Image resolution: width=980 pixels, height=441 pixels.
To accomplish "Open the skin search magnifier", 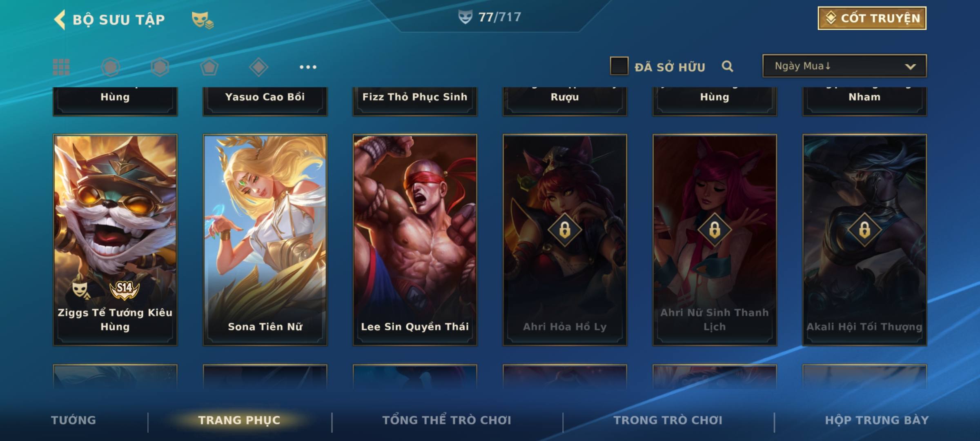I will click(x=727, y=66).
